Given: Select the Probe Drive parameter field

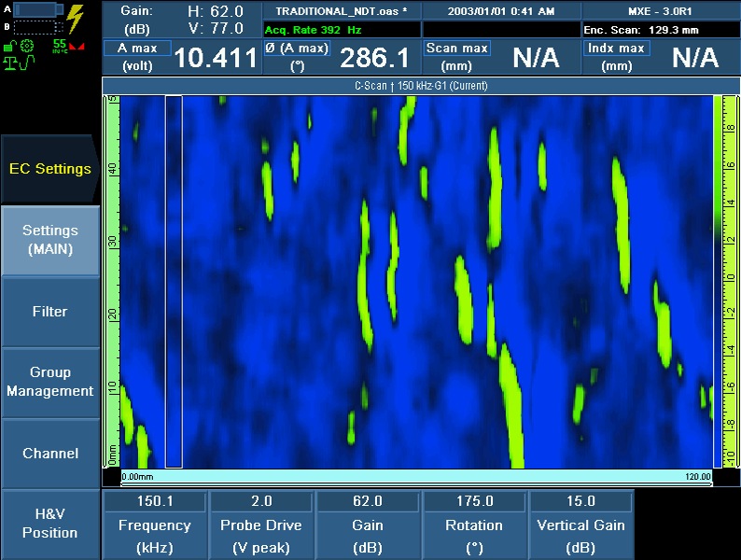Looking at the screenshot, I should click(x=261, y=525).
